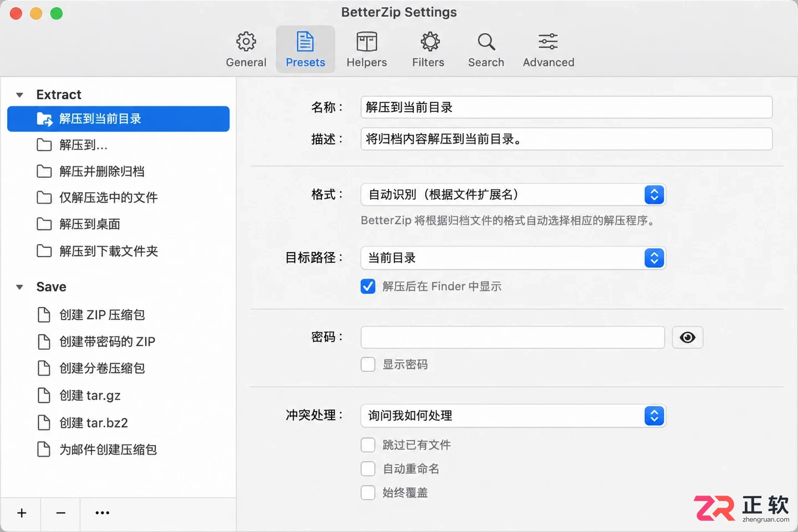Click the 描述 description input field
798x532 pixels.
566,139
